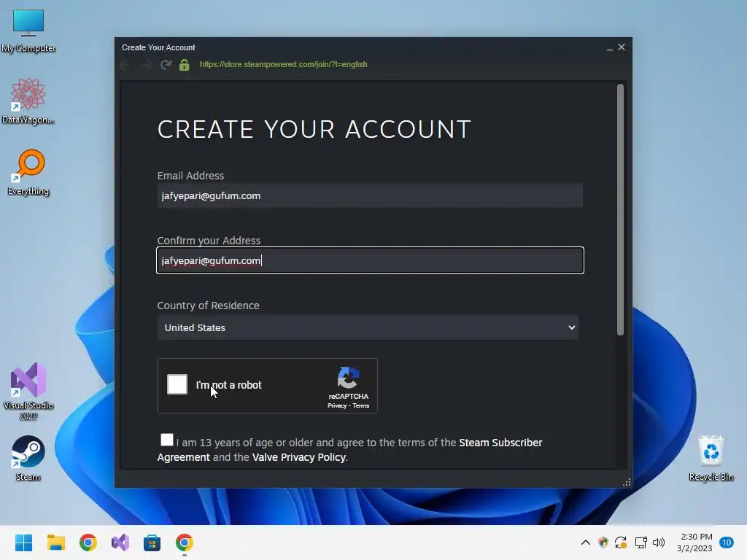The image size is (747, 560).
Task: Open the clock and date flyout
Action: (x=694, y=542)
